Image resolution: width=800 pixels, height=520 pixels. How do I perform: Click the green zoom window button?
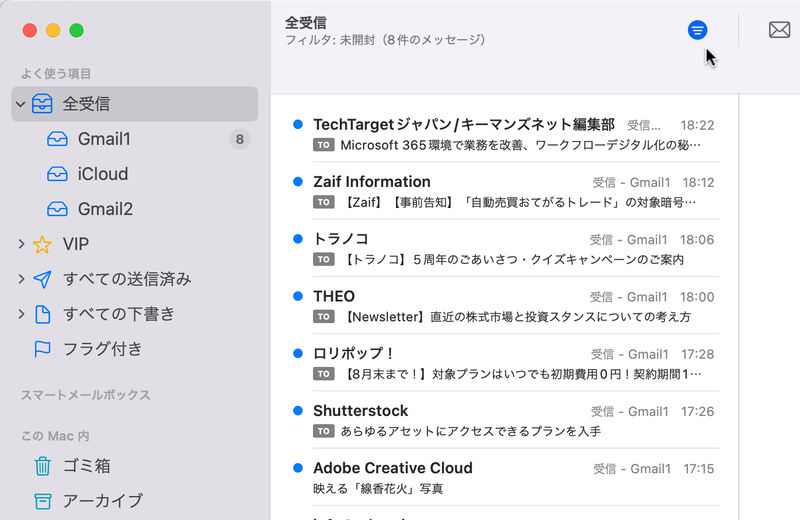click(x=77, y=31)
